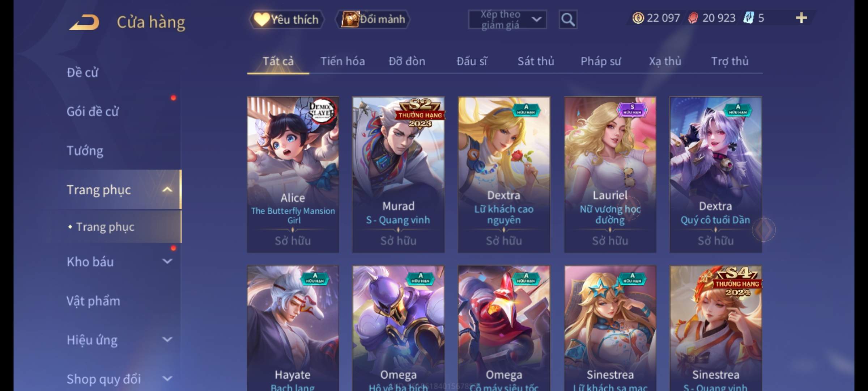868x391 pixels.
Task: Open Đổi mảnh chest exchange
Action: point(373,19)
